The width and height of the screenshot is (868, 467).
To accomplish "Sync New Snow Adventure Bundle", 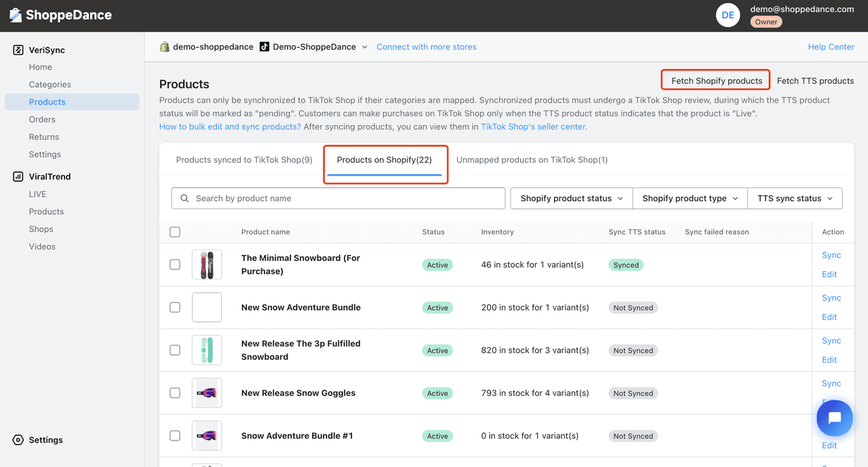I will click(831, 298).
